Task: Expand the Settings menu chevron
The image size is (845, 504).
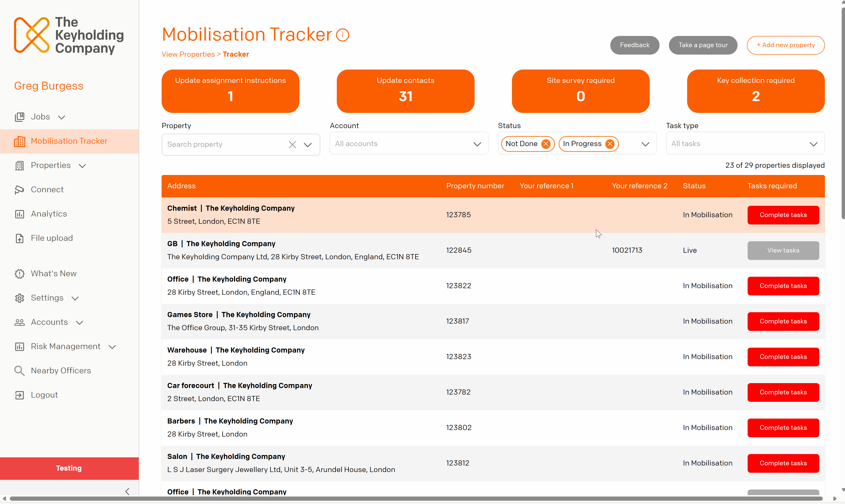Action: pyautogui.click(x=75, y=298)
